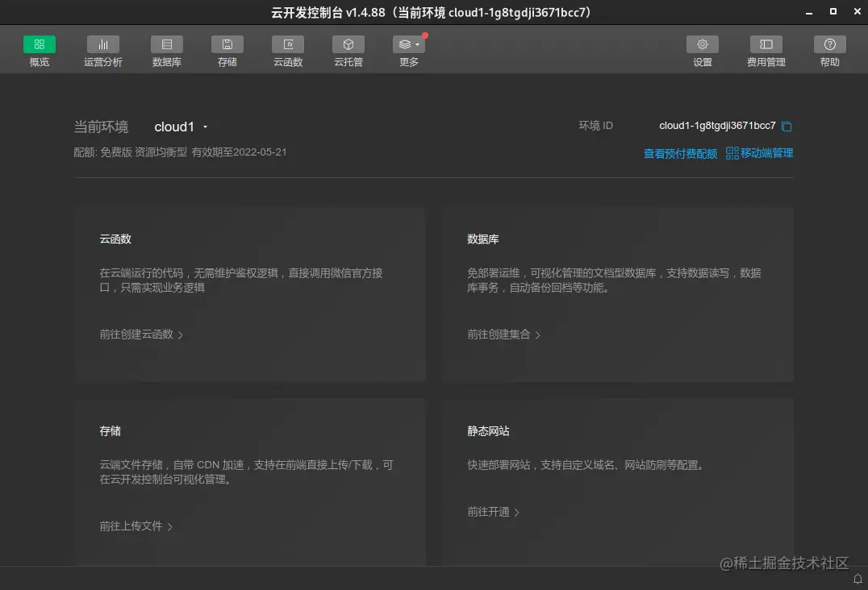The height and width of the screenshot is (590, 868).
Task: Copy the environment ID icon
Action: (786, 127)
